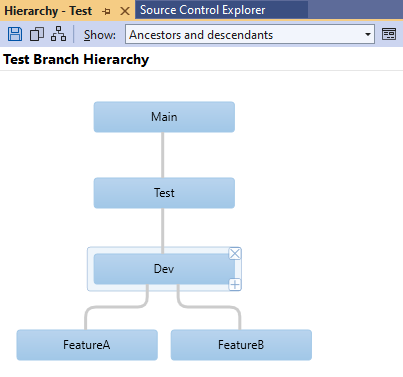Select the FeatureB branch node
403x377 pixels.
click(x=241, y=345)
